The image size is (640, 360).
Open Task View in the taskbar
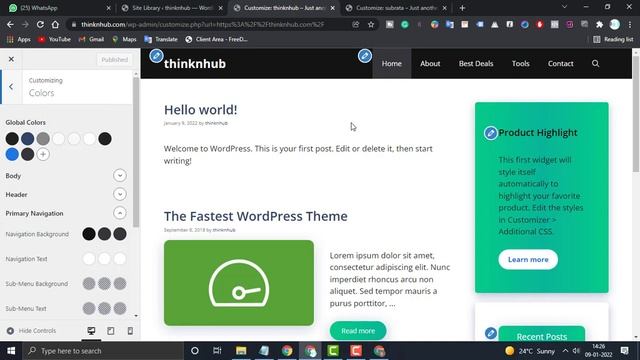pyautogui.click(x=217, y=351)
